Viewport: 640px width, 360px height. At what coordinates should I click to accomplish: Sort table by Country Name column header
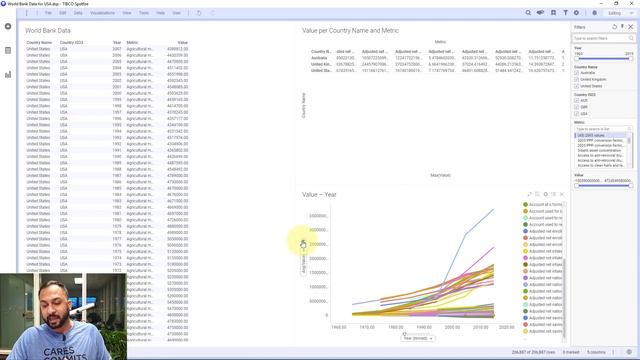(39, 42)
